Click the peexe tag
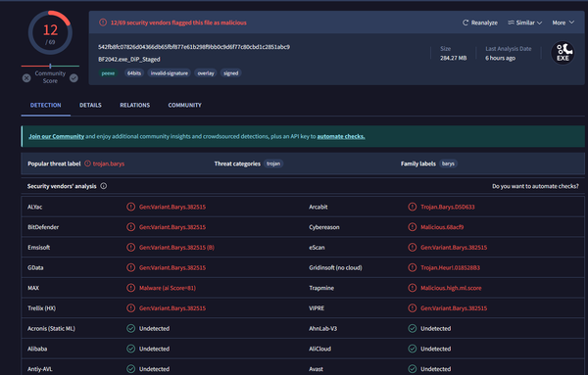 (108, 73)
